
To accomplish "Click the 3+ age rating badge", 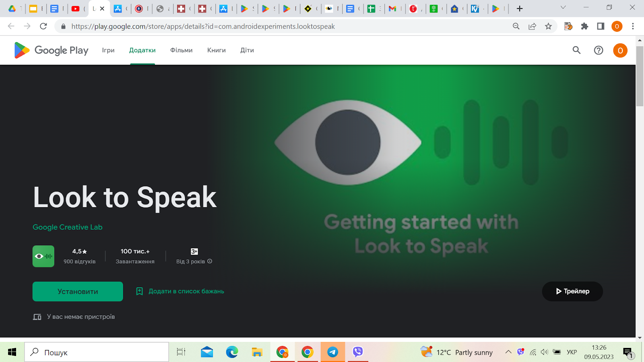I will click(x=194, y=251).
